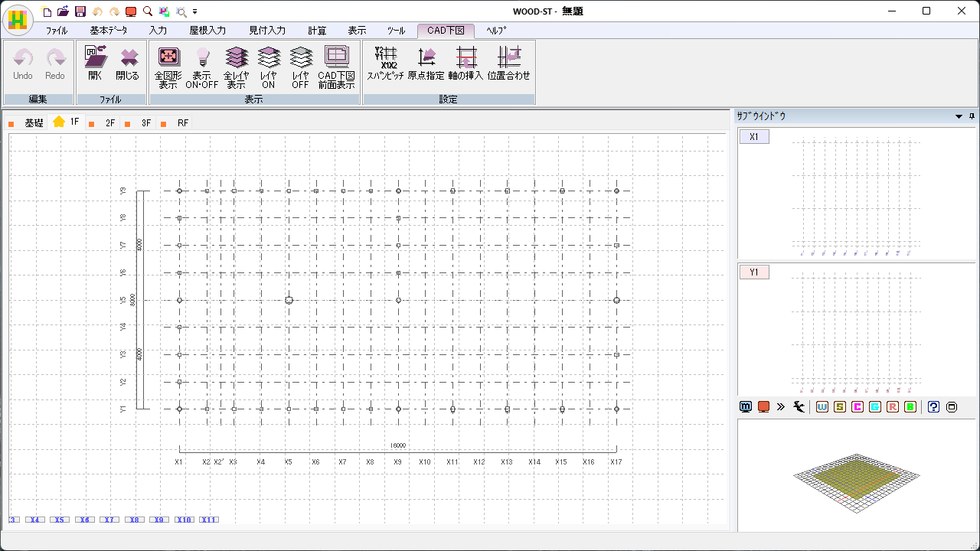The image size is (980, 551).
Task: Click the Y1 section view button
Action: (754, 272)
